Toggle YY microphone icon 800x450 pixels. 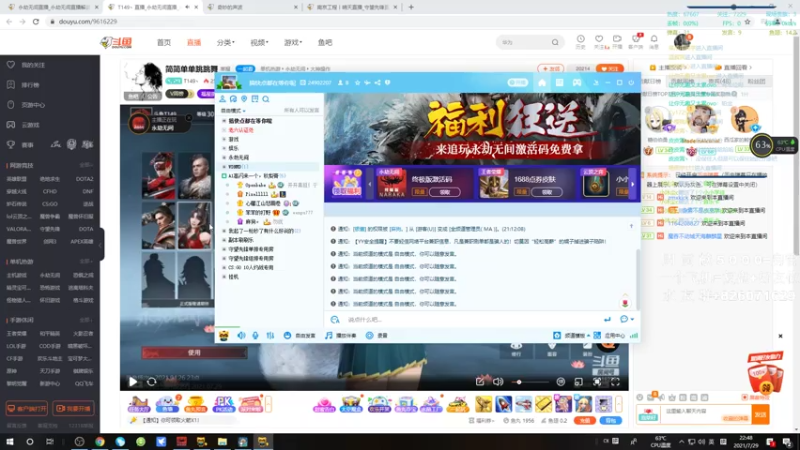click(255, 335)
